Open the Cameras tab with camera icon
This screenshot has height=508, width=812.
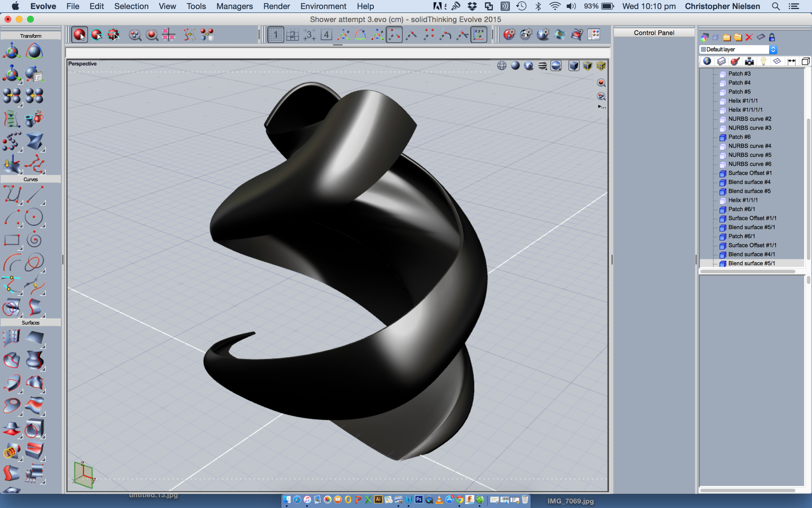click(749, 61)
